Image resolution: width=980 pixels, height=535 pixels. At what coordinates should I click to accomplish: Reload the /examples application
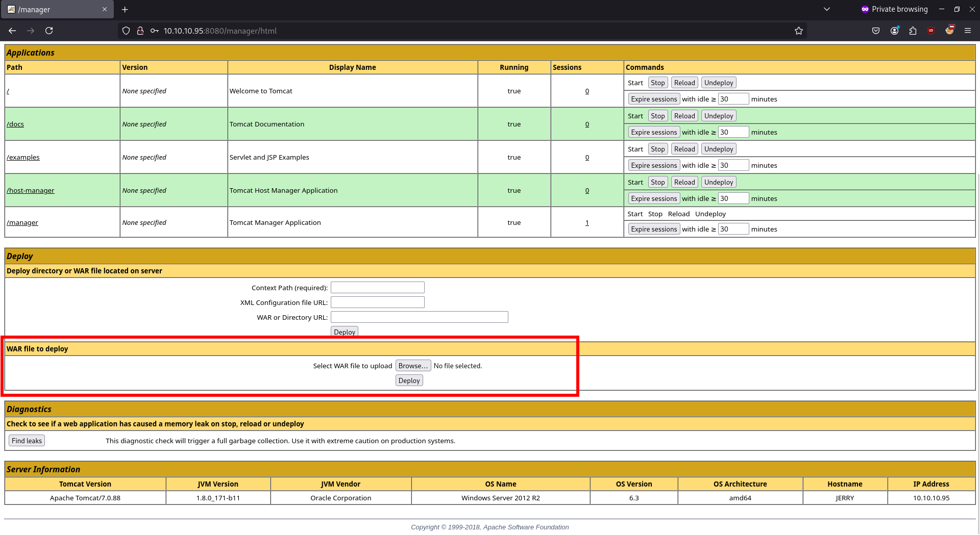(684, 149)
